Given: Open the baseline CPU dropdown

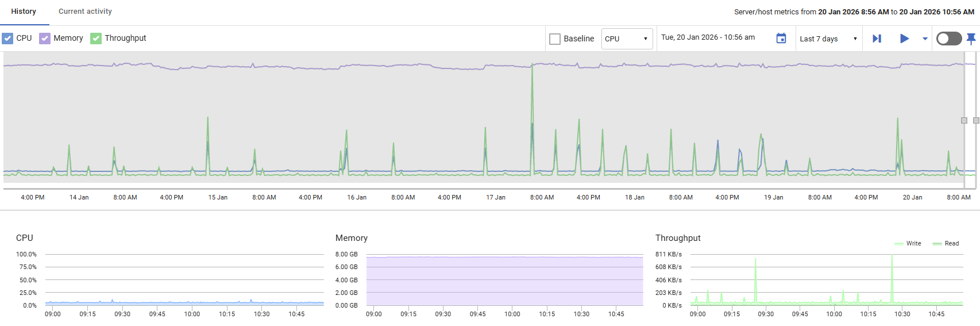Looking at the screenshot, I should (627, 39).
